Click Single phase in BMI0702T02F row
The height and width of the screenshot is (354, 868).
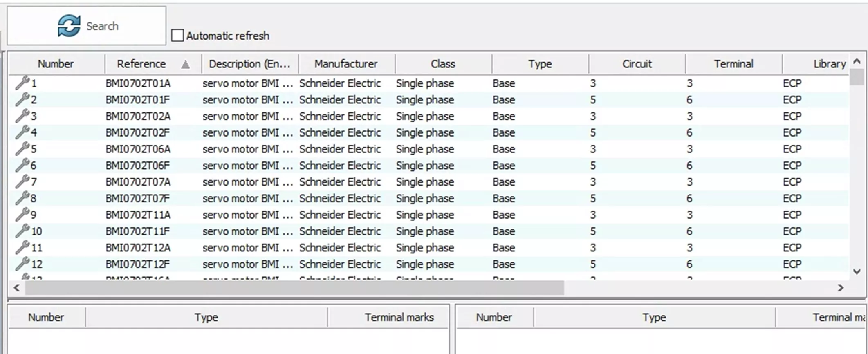tap(425, 132)
